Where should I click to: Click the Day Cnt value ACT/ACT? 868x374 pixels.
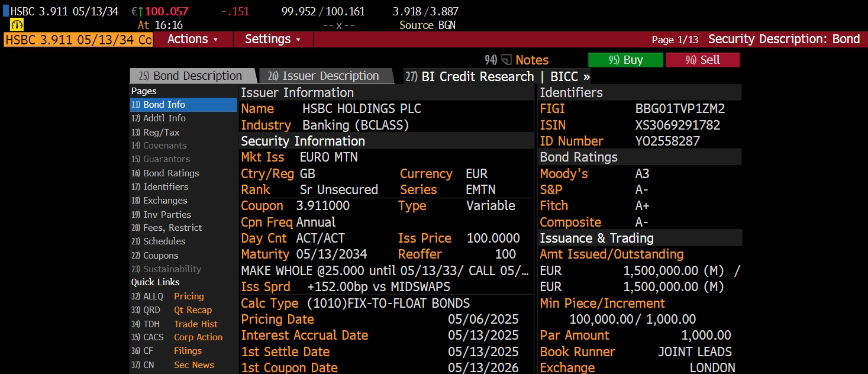pyautogui.click(x=320, y=238)
